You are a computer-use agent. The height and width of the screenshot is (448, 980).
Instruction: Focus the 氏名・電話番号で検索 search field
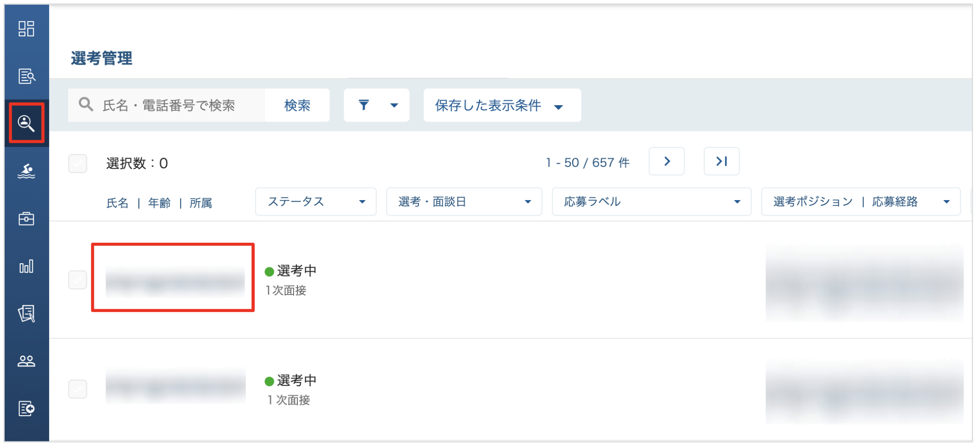coord(167,105)
